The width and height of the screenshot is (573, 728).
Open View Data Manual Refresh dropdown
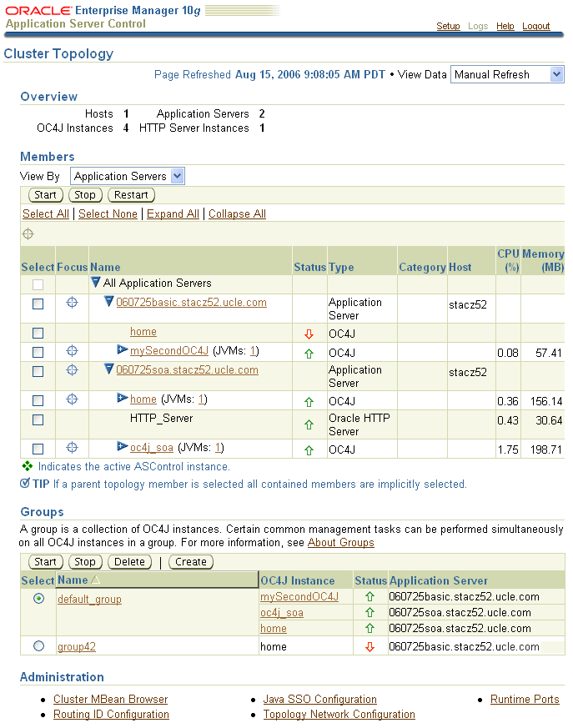click(507, 74)
